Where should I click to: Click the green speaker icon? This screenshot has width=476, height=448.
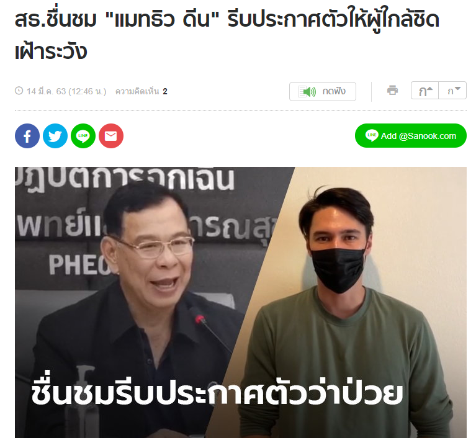pos(307,91)
